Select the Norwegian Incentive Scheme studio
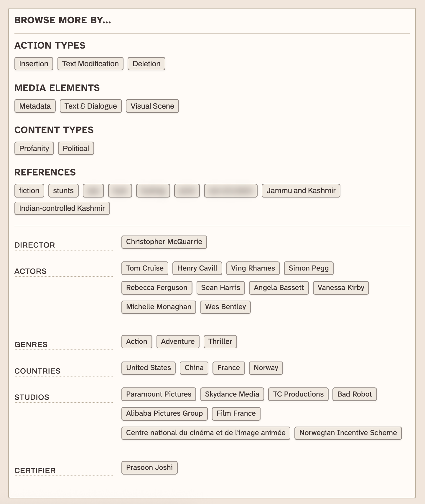 (348, 433)
